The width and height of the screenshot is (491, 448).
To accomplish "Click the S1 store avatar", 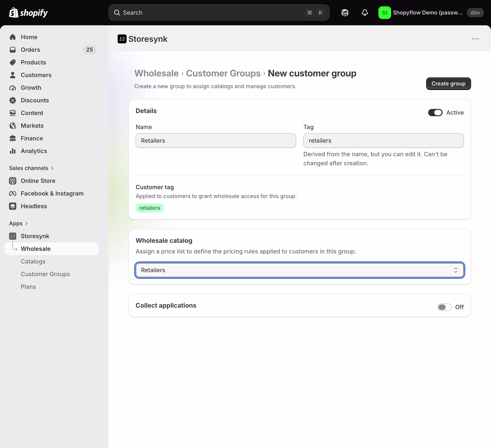I will point(385,13).
